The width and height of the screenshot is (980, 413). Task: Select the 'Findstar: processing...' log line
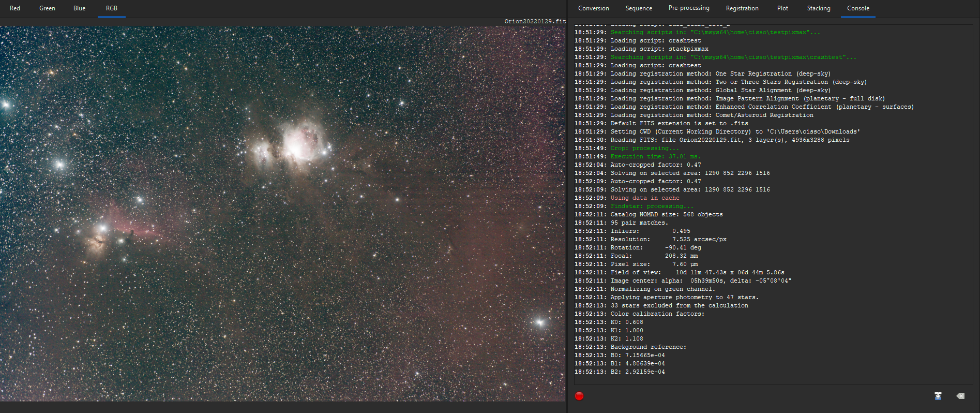pos(634,207)
